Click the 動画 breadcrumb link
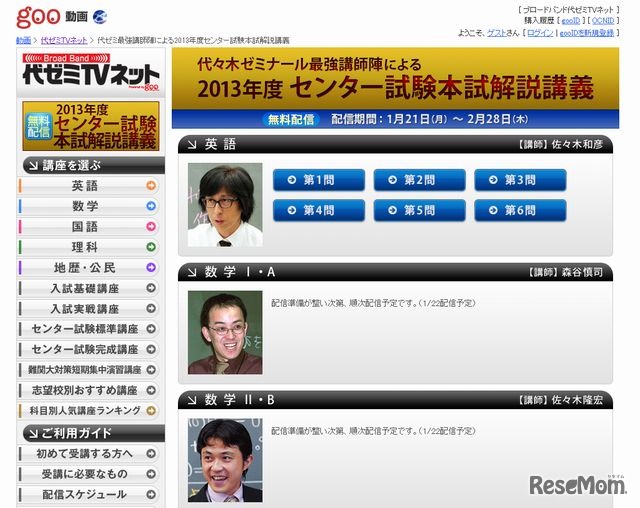640x508 pixels. [x=24, y=40]
